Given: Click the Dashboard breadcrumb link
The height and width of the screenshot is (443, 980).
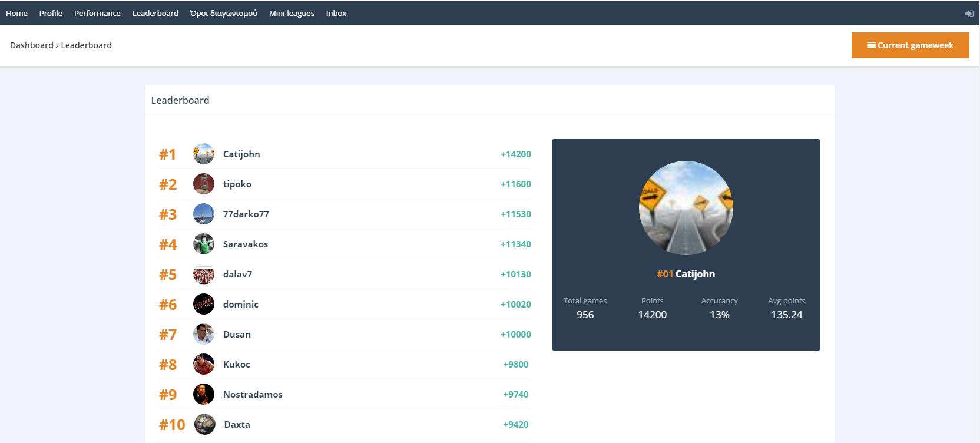Looking at the screenshot, I should click(32, 45).
